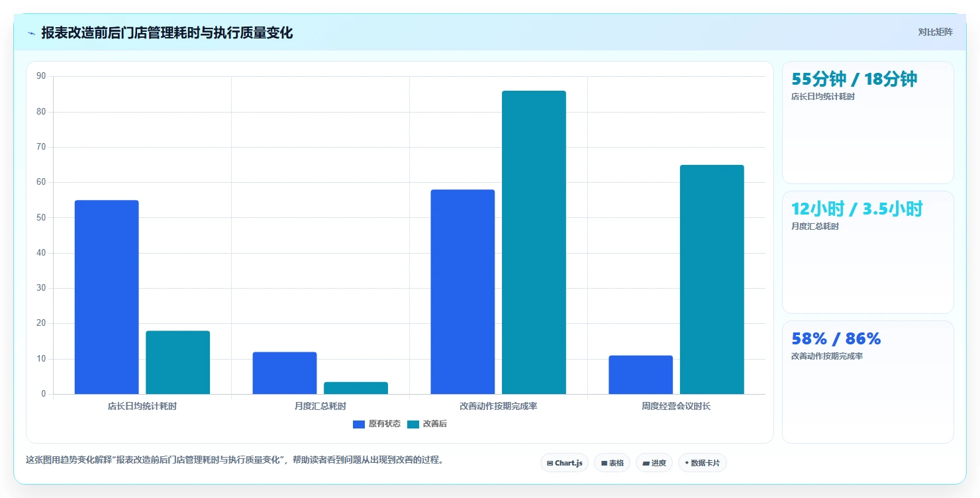This screenshot has width=980, height=498.
Task: Click the 58% / 86% card value
Action: pos(836,338)
